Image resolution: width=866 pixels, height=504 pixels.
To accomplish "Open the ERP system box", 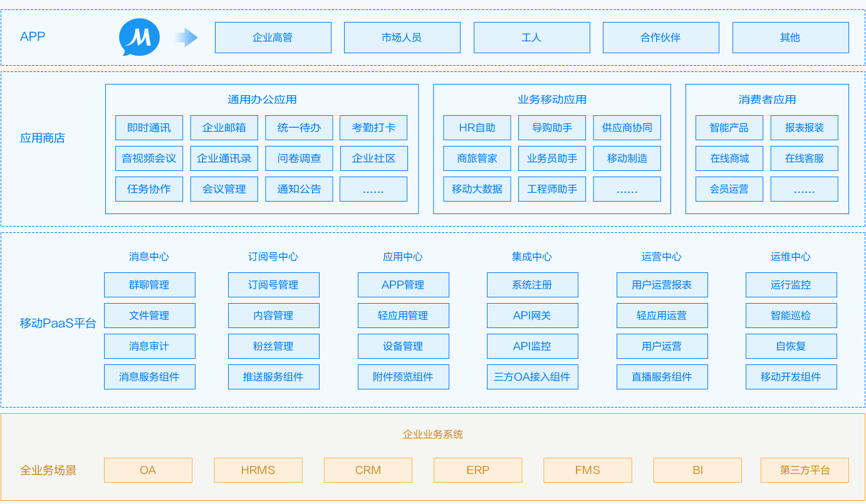I will (478, 470).
